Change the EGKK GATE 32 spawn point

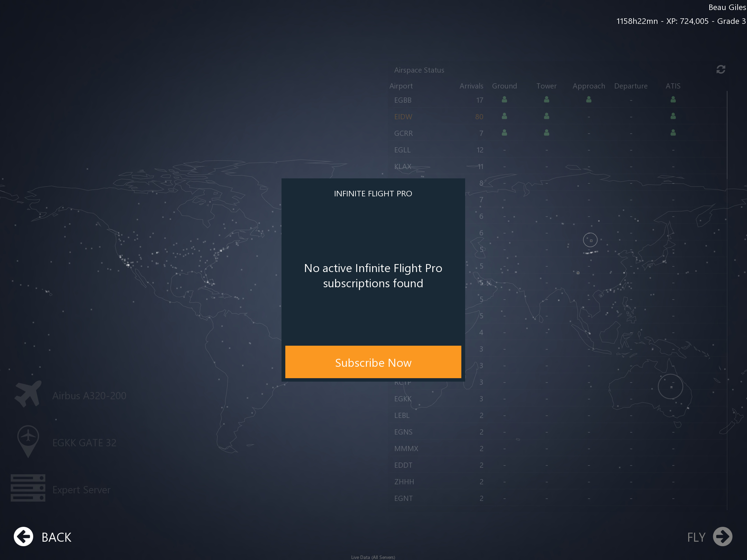(x=84, y=443)
